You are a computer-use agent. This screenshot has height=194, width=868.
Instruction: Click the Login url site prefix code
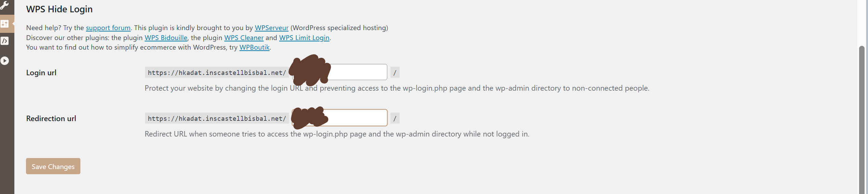point(217,73)
